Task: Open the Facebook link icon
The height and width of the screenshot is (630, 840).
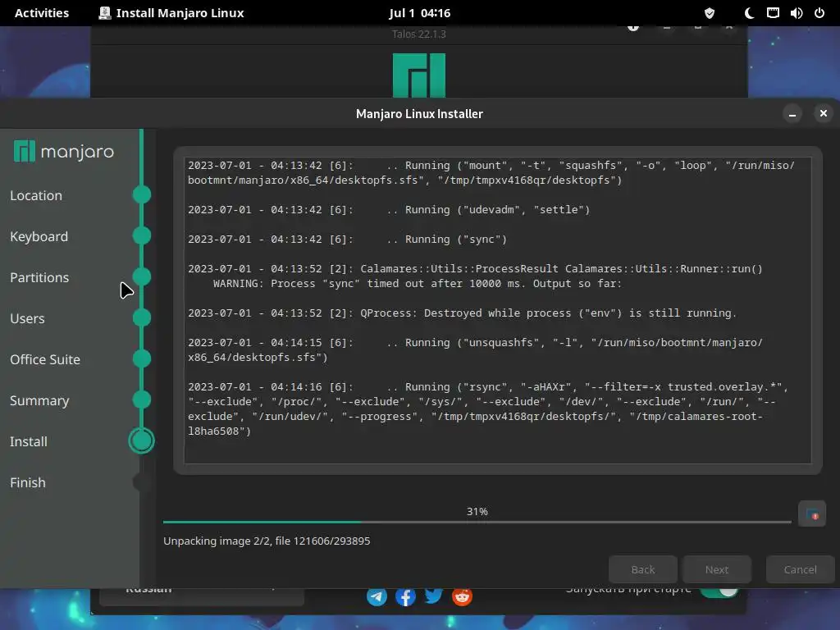Action: pyautogui.click(x=405, y=596)
